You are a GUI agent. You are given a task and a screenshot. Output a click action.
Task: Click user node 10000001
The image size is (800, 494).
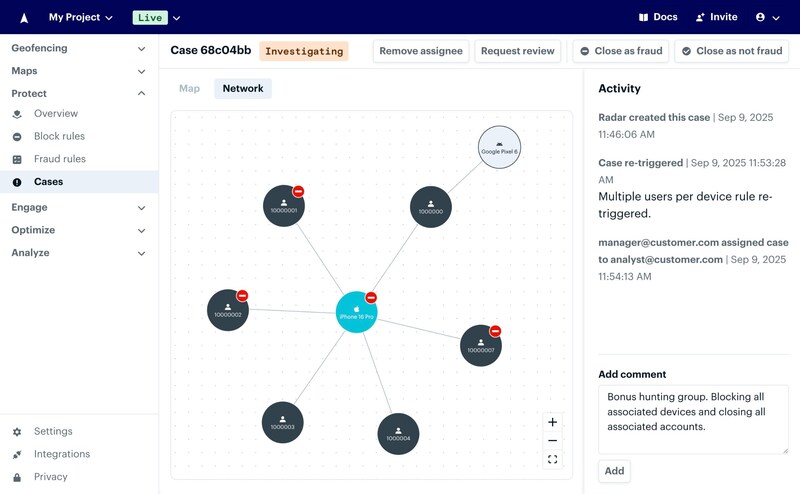point(284,206)
